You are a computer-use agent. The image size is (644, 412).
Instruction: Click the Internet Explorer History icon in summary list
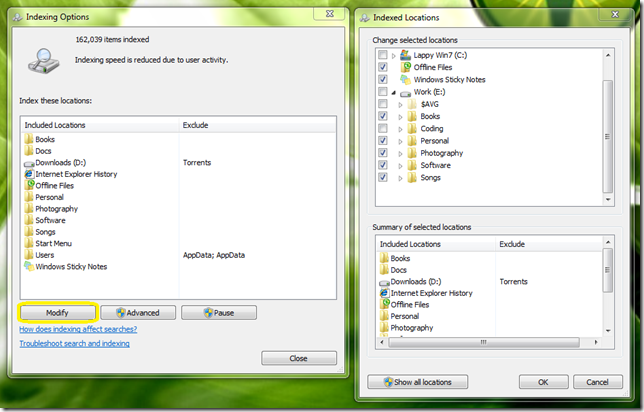pos(384,293)
